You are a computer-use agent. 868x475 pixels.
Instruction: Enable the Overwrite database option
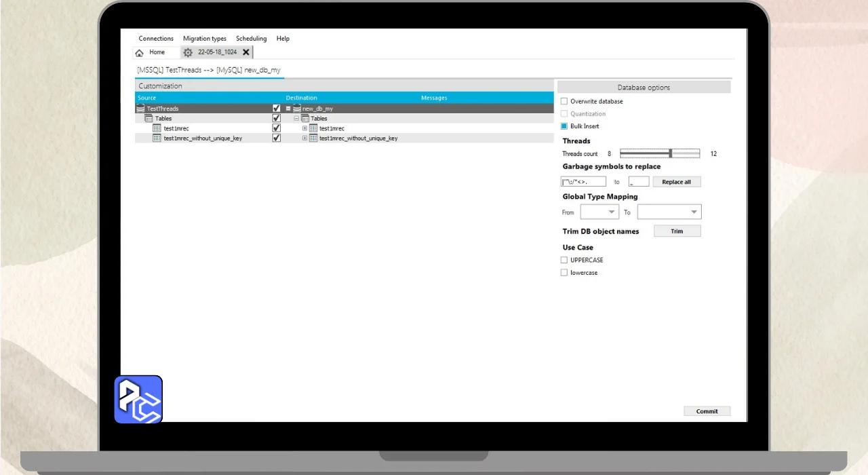pyautogui.click(x=564, y=101)
